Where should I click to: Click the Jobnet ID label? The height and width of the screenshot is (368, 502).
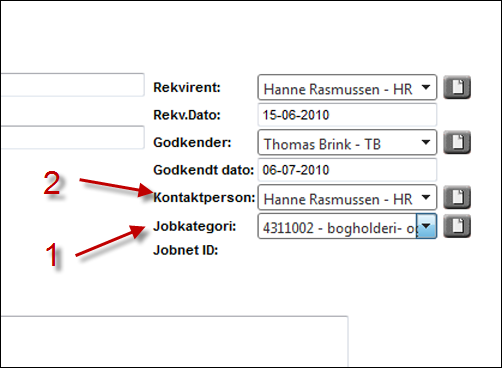point(186,250)
